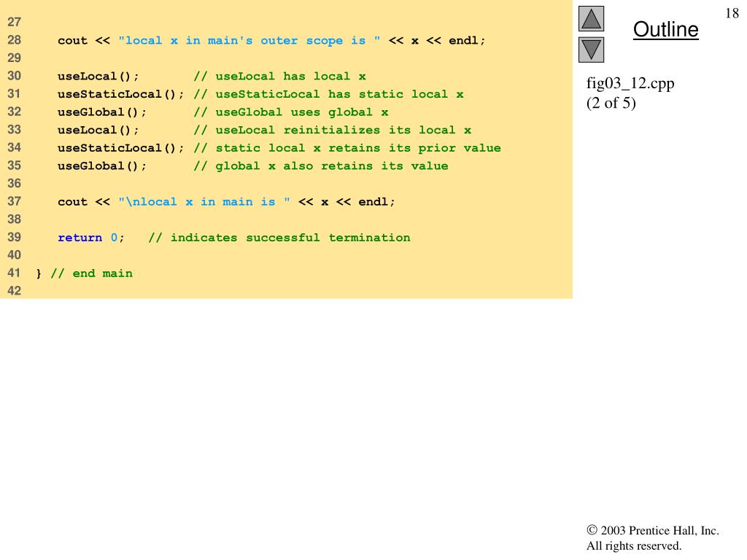Click 'endl' on line 37
747x560 pixels.
click(373, 202)
